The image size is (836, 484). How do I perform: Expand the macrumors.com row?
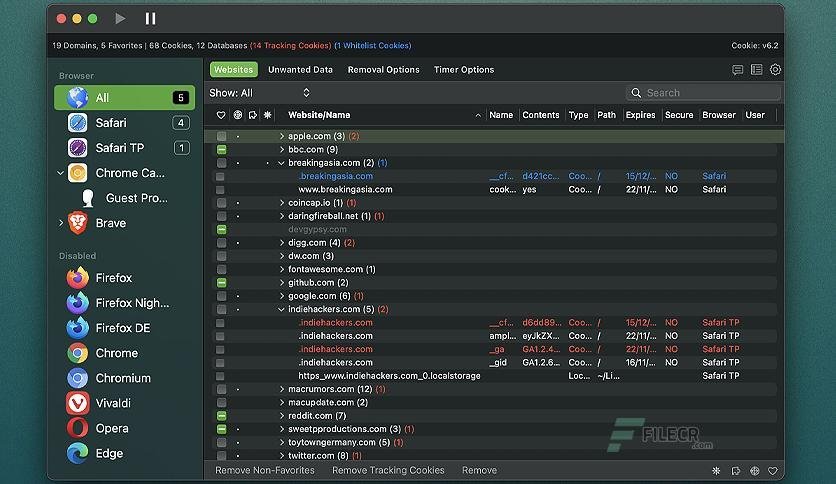[282, 389]
